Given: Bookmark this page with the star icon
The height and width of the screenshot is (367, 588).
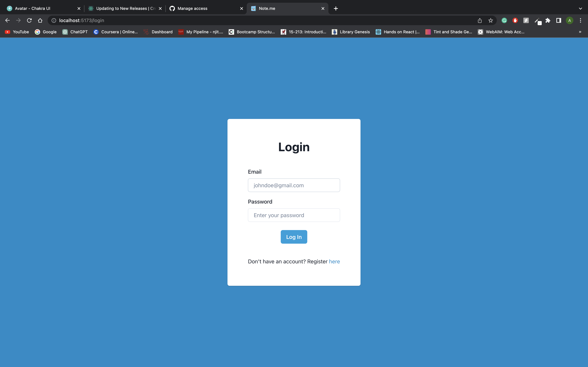Looking at the screenshot, I should (x=490, y=20).
